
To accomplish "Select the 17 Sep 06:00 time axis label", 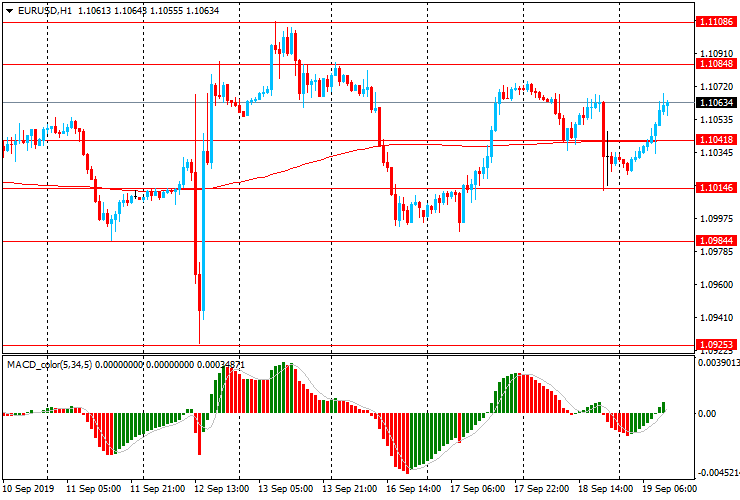I will (x=478, y=488).
